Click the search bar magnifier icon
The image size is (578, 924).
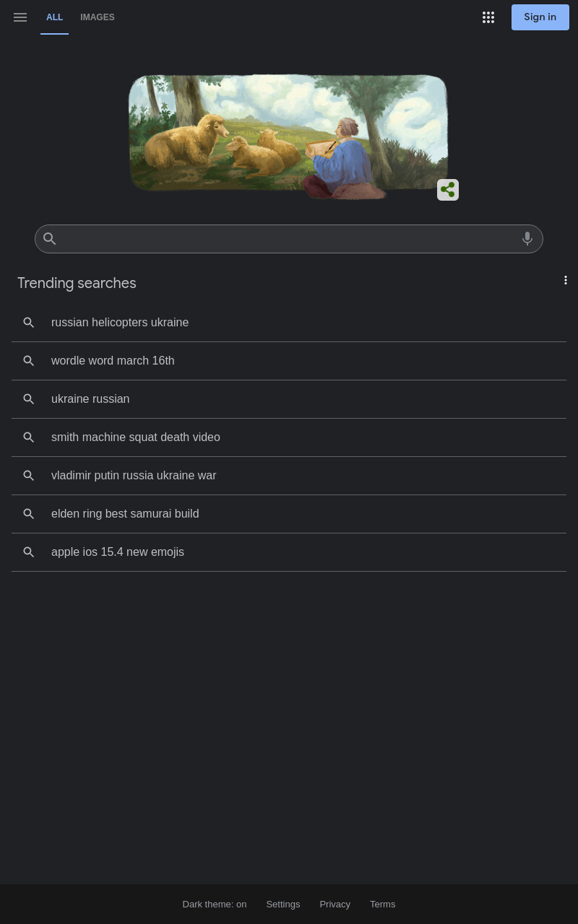pyautogui.click(x=50, y=239)
